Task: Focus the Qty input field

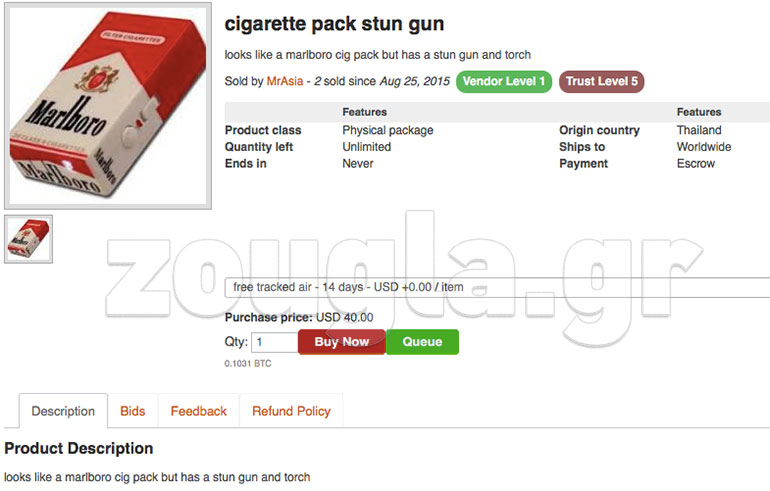Action: pos(274,342)
